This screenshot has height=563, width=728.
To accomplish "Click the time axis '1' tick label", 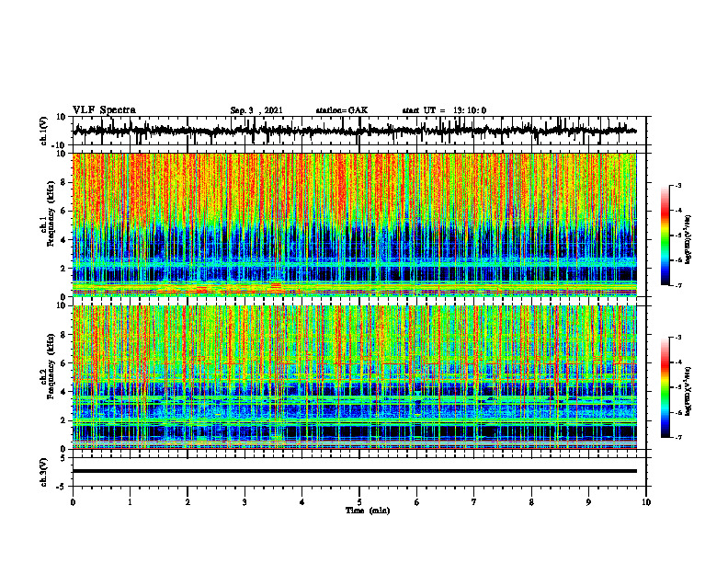I will [130, 502].
